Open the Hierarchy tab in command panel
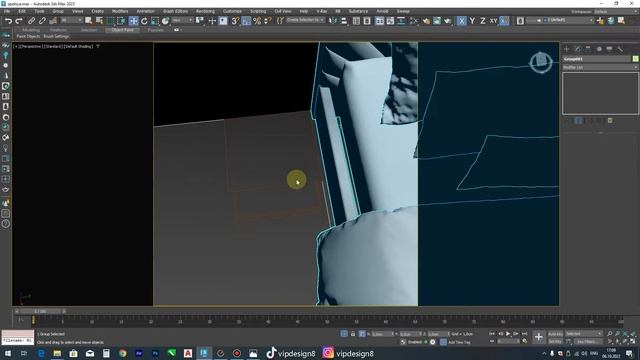 588,49
